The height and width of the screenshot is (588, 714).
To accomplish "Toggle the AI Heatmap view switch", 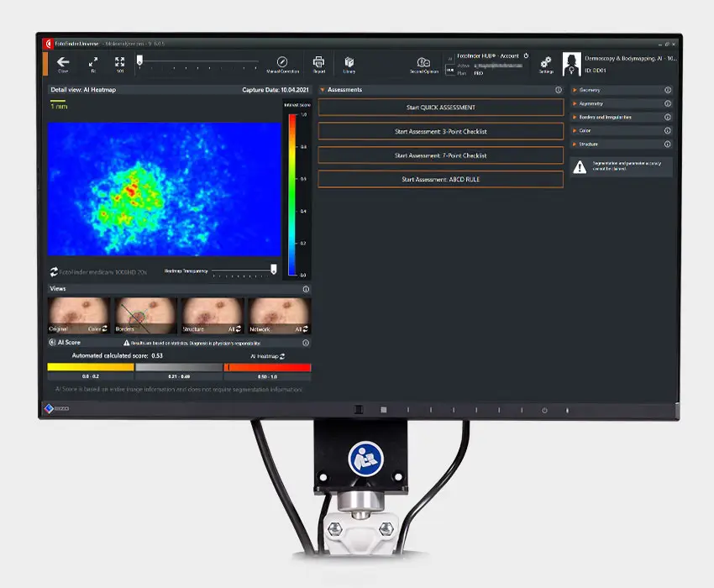I will click(x=283, y=356).
